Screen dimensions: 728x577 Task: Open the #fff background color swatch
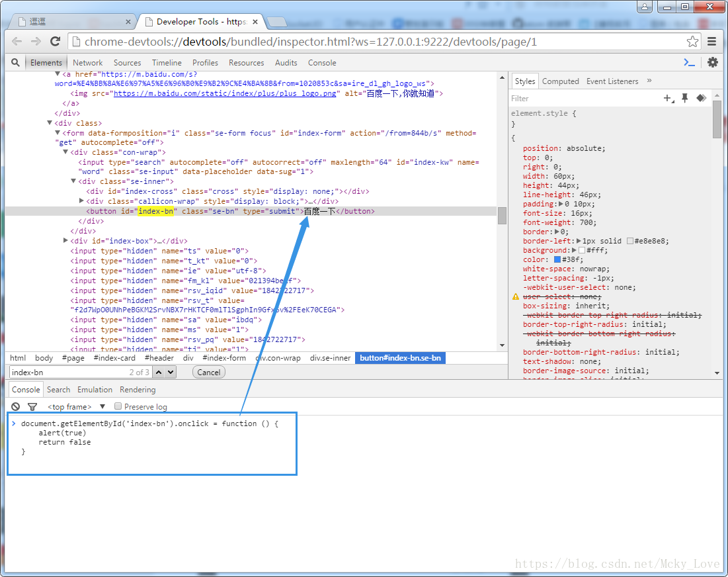[x=582, y=250]
